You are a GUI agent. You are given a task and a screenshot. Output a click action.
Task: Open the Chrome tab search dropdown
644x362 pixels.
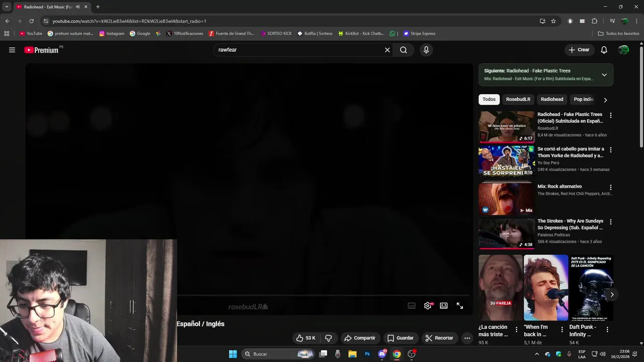coord(7,7)
